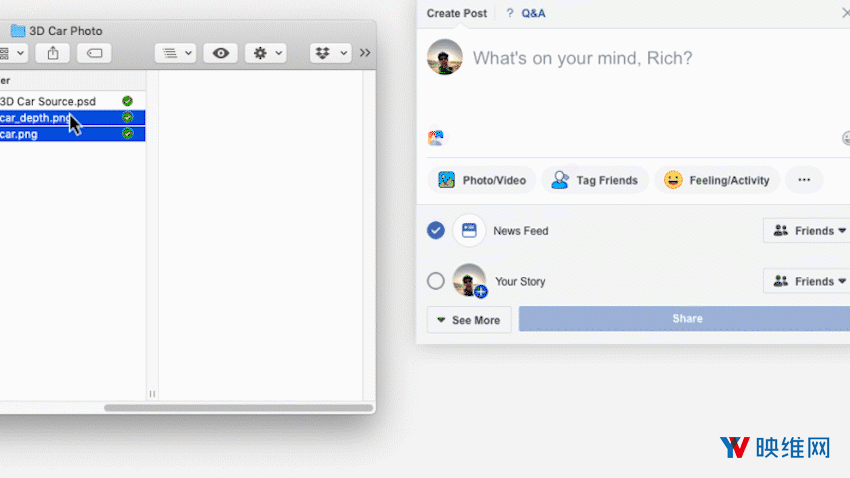The image size is (850, 478).
Task: Select the Create Post tab
Action: tap(457, 13)
